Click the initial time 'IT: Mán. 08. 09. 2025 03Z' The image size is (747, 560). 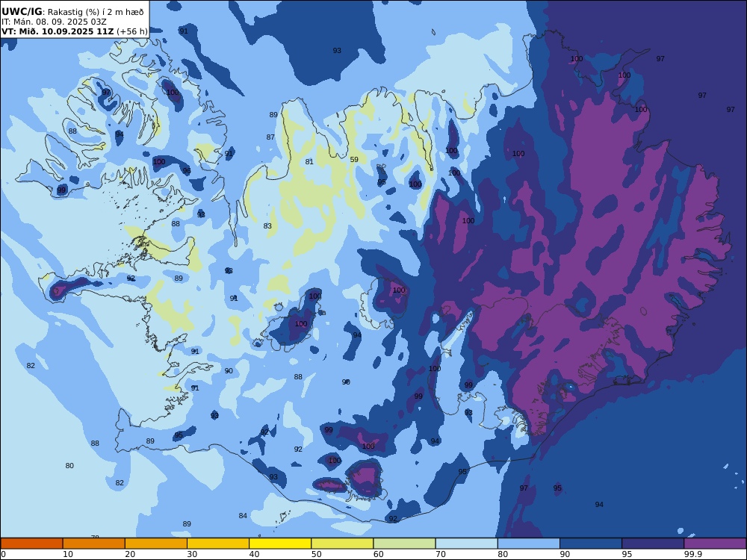point(54,22)
